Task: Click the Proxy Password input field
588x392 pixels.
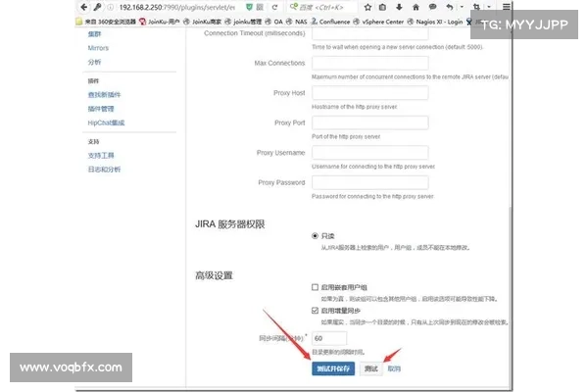Action: [370, 182]
